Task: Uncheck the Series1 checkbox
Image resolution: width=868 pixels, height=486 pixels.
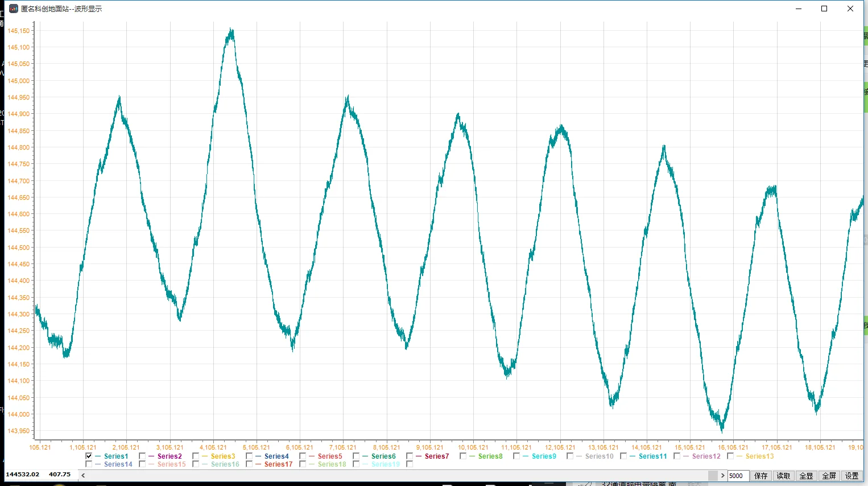Action: pyautogui.click(x=89, y=456)
